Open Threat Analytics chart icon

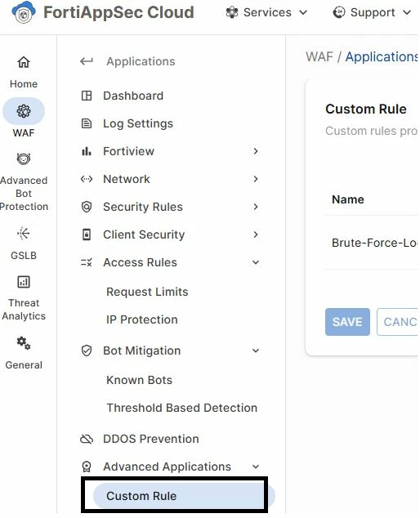click(24, 282)
